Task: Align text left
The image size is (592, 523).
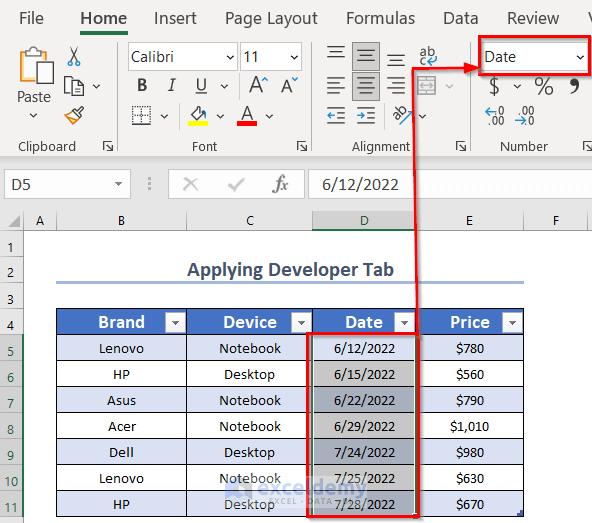Action: [336, 86]
